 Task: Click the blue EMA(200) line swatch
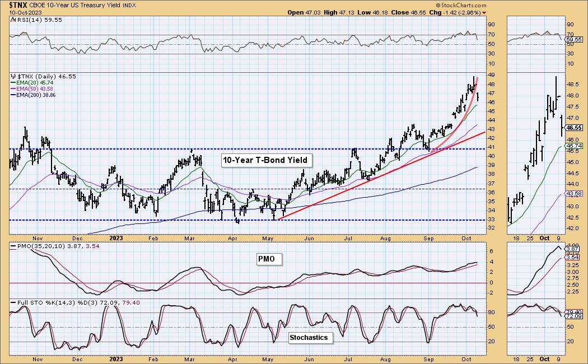pyautogui.click(x=13, y=95)
